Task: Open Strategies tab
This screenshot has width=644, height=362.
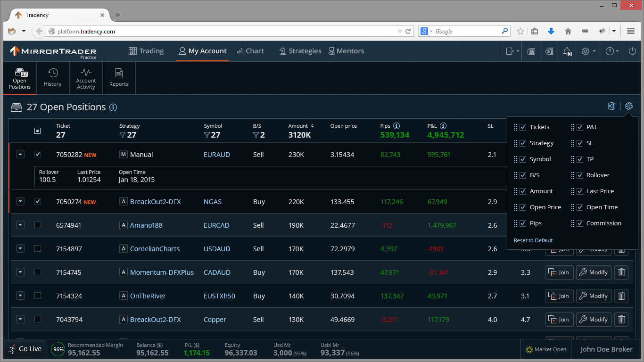Action: (300, 51)
